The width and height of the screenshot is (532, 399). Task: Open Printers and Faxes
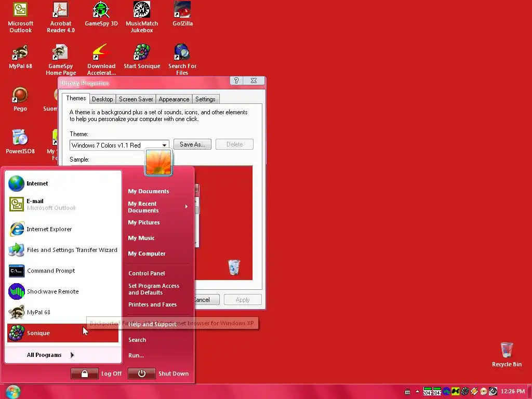point(152,304)
